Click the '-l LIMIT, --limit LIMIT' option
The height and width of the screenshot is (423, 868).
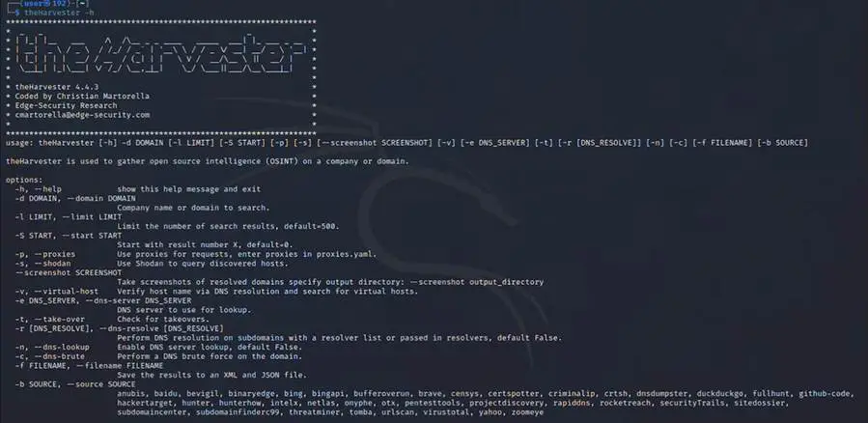[x=69, y=217]
